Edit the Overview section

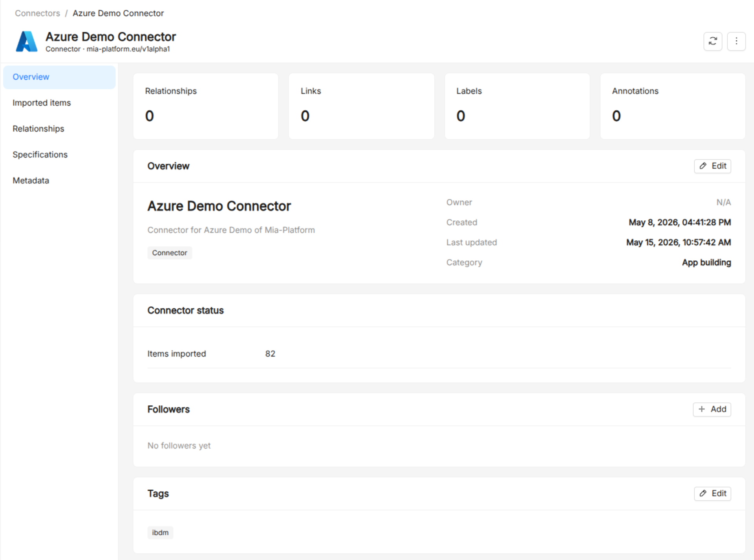712,166
